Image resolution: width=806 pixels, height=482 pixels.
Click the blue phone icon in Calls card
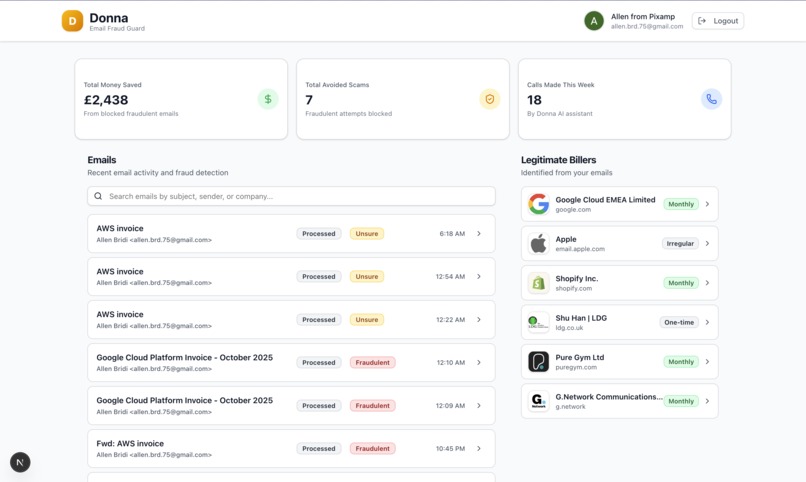coord(711,99)
